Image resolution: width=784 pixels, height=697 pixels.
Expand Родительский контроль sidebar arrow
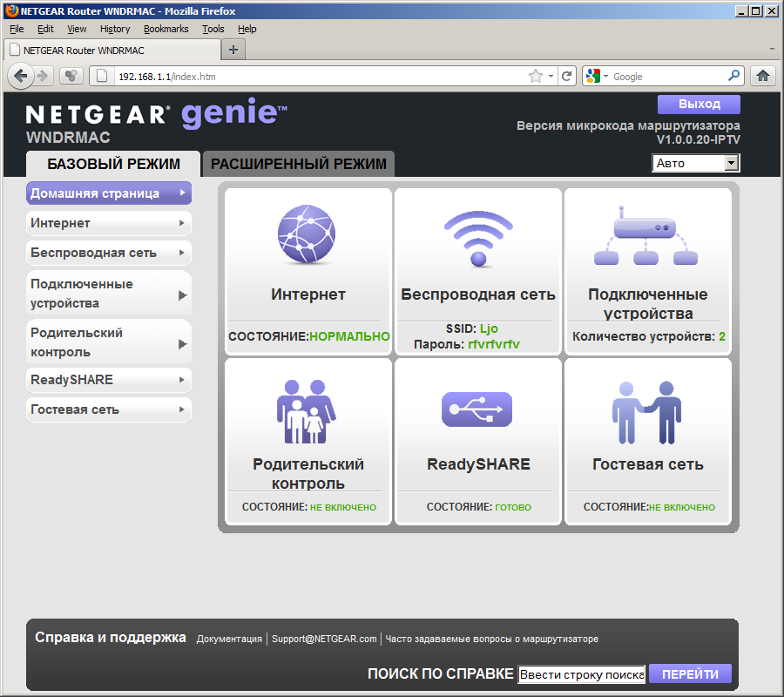tap(183, 344)
